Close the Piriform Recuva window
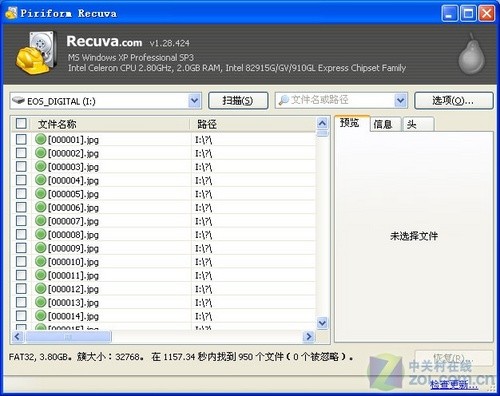This screenshot has height=396, width=500. tap(487, 14)
